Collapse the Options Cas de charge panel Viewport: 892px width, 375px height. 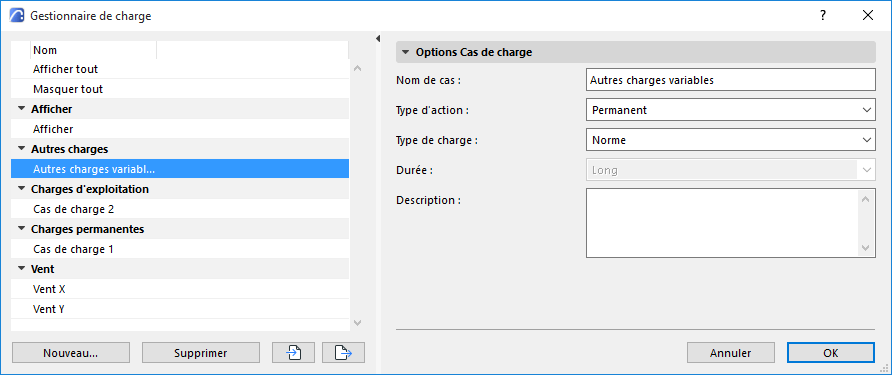click(405, 52)
